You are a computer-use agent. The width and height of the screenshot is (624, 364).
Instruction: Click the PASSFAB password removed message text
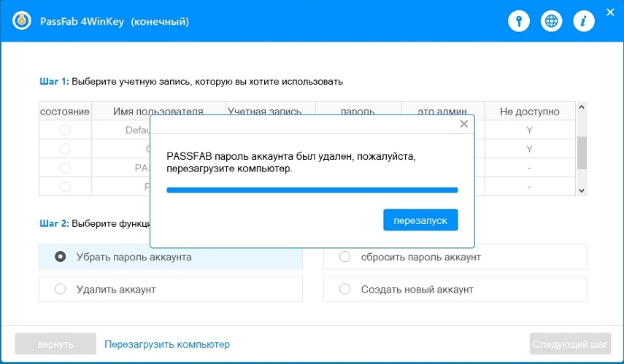pos(291,163)
